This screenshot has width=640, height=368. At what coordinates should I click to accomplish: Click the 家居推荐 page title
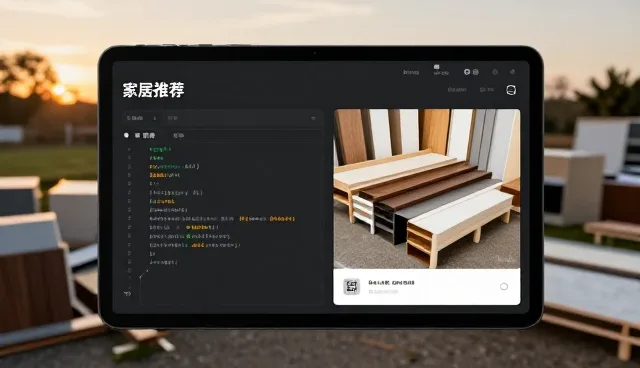pos(153,90)
